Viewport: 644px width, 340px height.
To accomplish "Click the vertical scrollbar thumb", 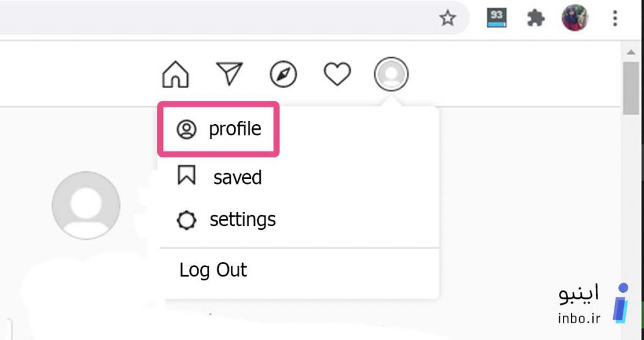I will click(630, 88).
